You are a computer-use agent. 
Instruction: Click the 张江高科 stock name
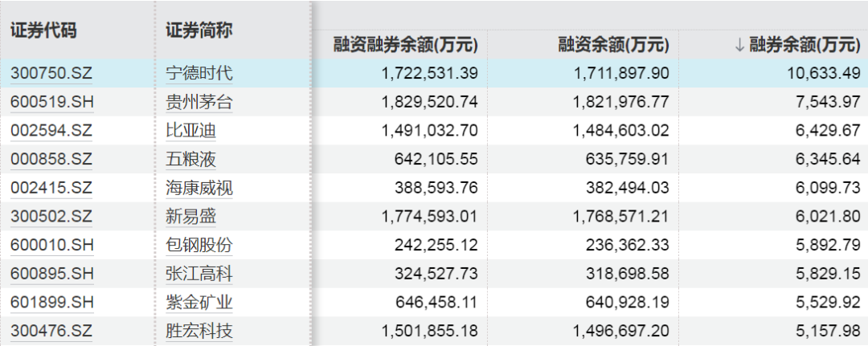[199, 274]
